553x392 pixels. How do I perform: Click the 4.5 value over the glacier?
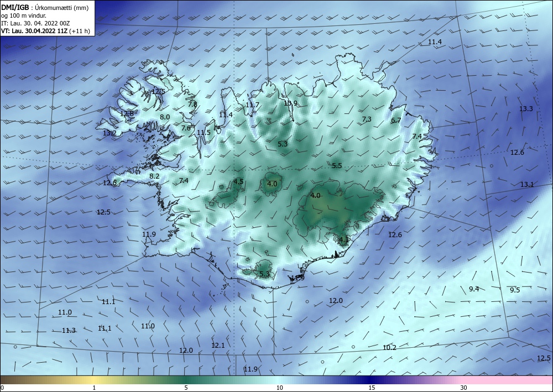click(x=238, y=181)
